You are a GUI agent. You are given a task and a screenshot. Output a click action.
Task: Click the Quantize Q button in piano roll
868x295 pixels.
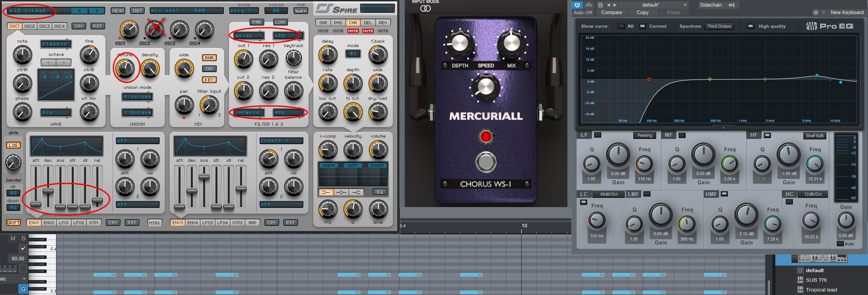pos(23,289)
